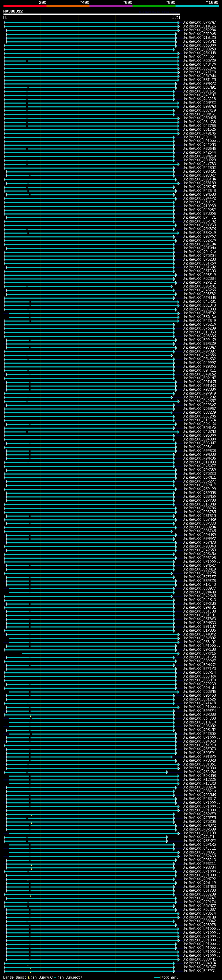The image size is (222, 980).
Task: Click hit label UniRef100_C4QZN3
Action: (199, 431)
